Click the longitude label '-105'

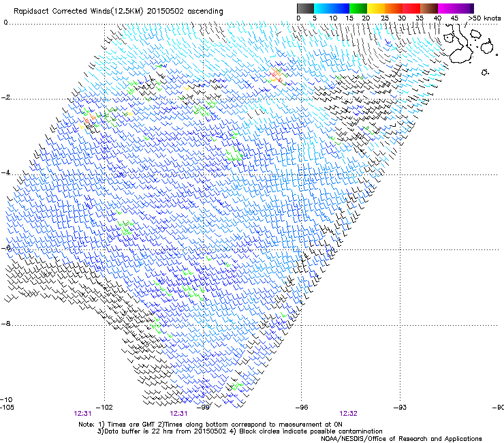click(7, 408)
